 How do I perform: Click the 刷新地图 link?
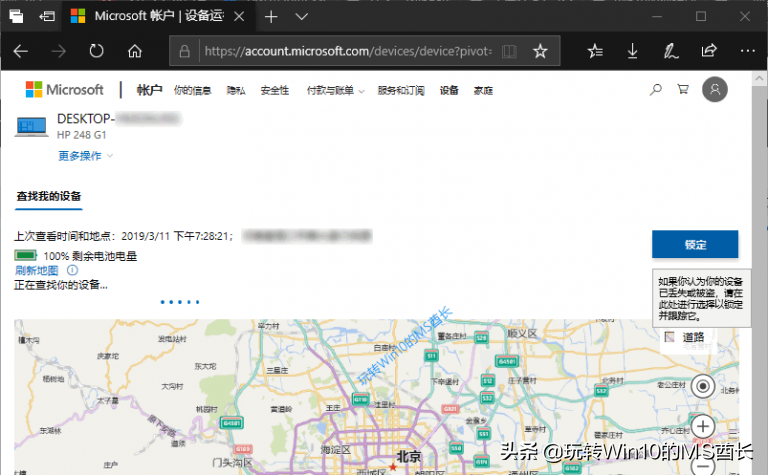point(36,270)
